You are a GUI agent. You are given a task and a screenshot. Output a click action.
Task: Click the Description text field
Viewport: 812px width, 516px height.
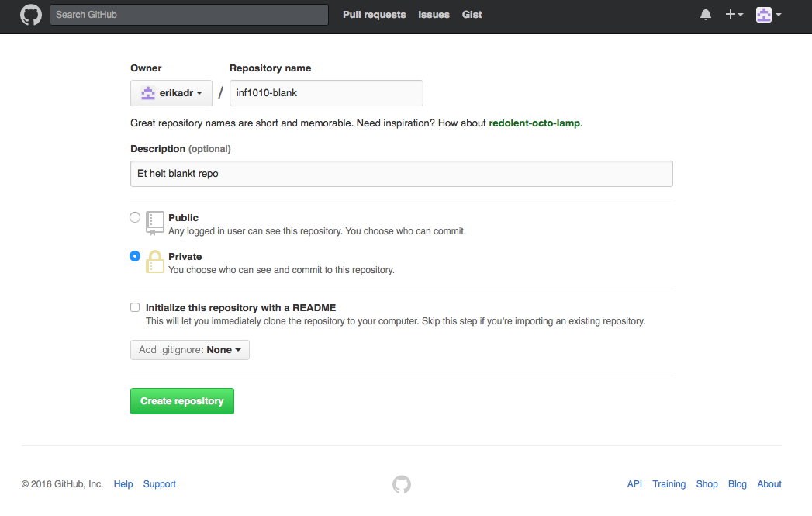pyautogui.click(x=401, y=174)
